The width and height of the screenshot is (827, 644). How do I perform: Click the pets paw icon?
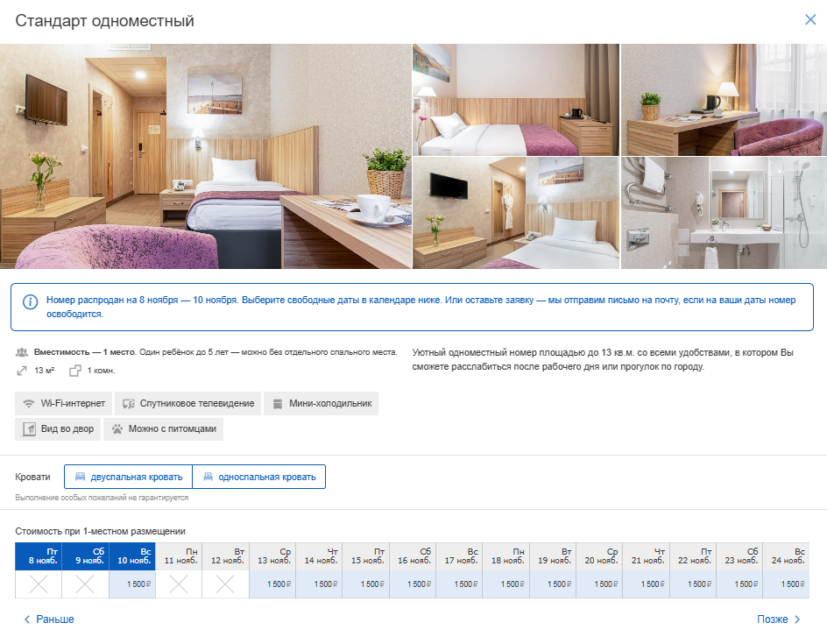point(117,429)
